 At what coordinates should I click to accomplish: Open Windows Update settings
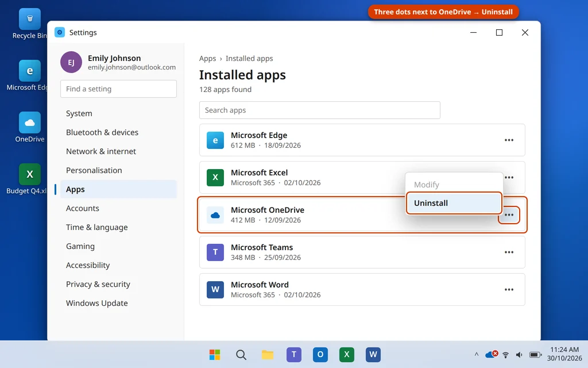(118, 303)
